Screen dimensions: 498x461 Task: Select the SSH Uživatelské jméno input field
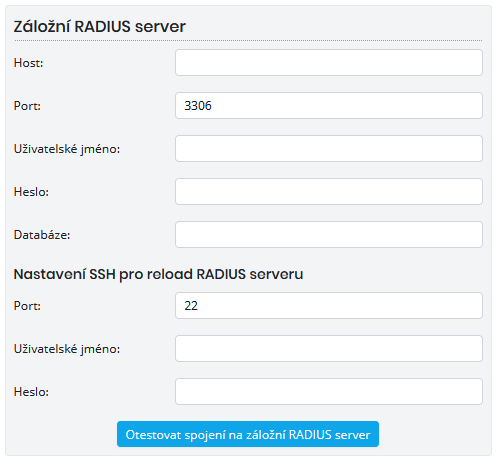pos(329,349)
